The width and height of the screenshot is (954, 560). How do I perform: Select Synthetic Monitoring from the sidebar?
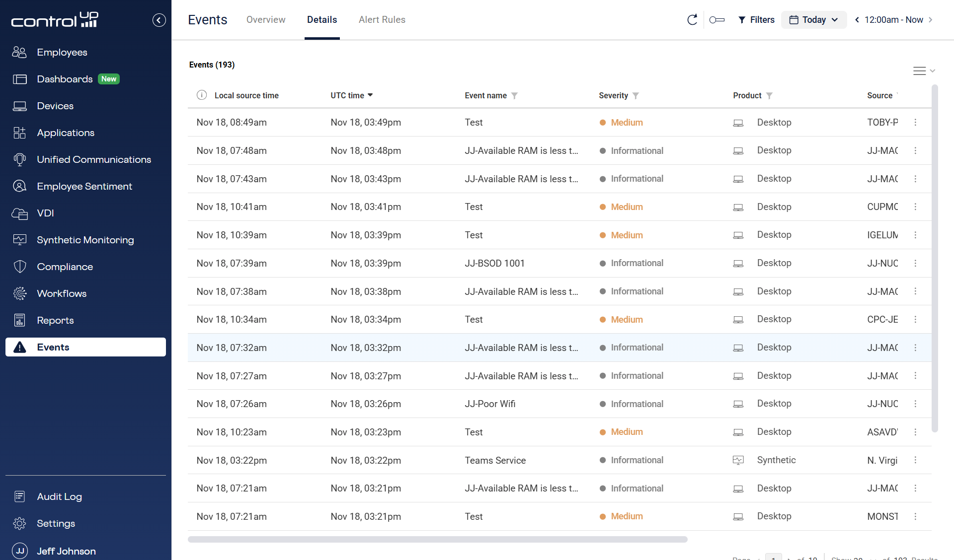85,240
